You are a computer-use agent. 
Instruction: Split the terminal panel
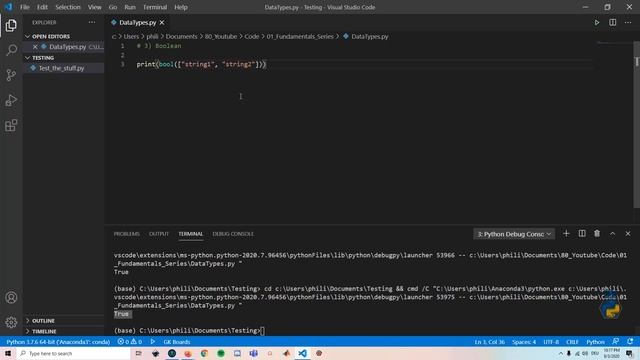[x=582, y=233]
